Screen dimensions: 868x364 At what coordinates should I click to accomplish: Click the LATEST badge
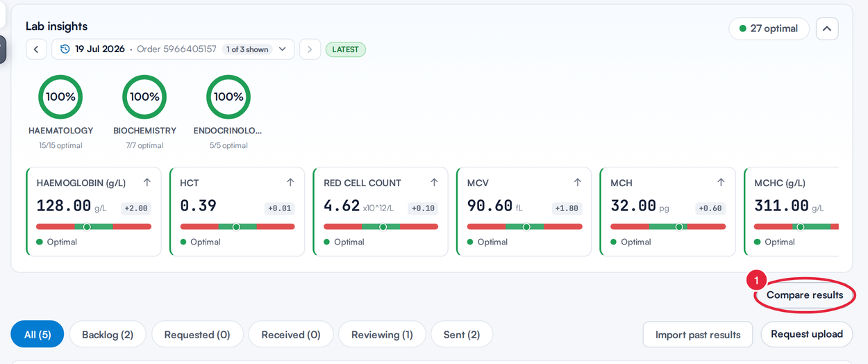[346, 49]
